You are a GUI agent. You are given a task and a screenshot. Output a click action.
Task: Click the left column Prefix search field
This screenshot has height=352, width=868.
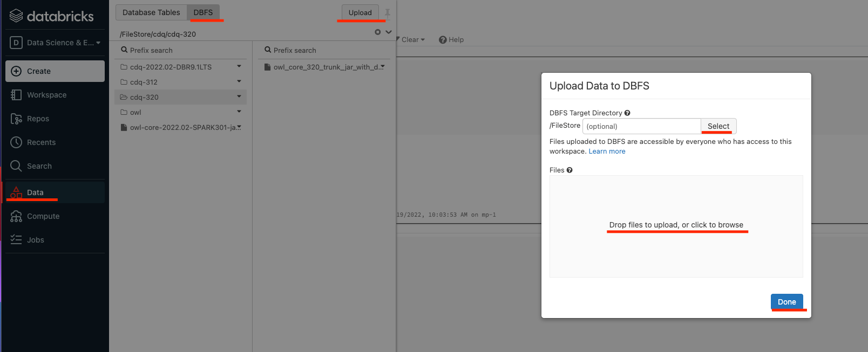[181, 50]
